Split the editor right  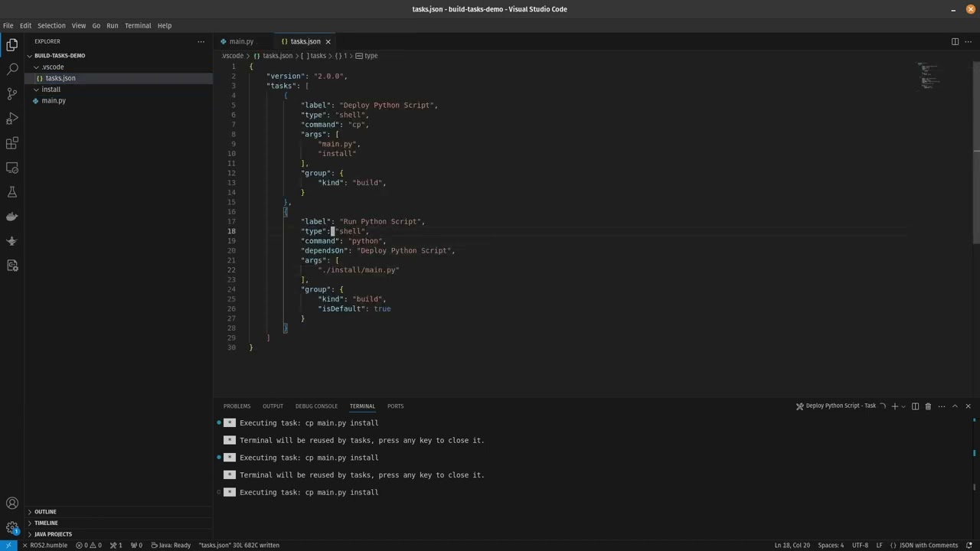click(955, 41)
